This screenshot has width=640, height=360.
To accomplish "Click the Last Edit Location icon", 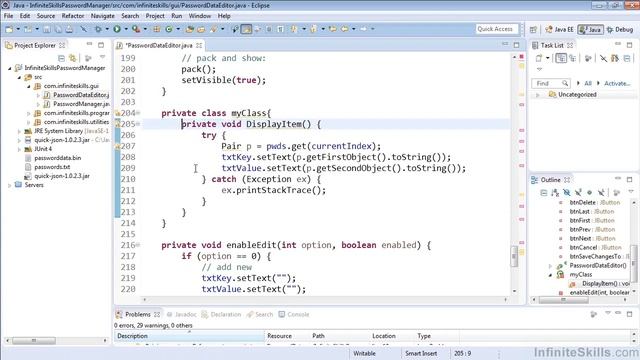I will coord(333,29).
